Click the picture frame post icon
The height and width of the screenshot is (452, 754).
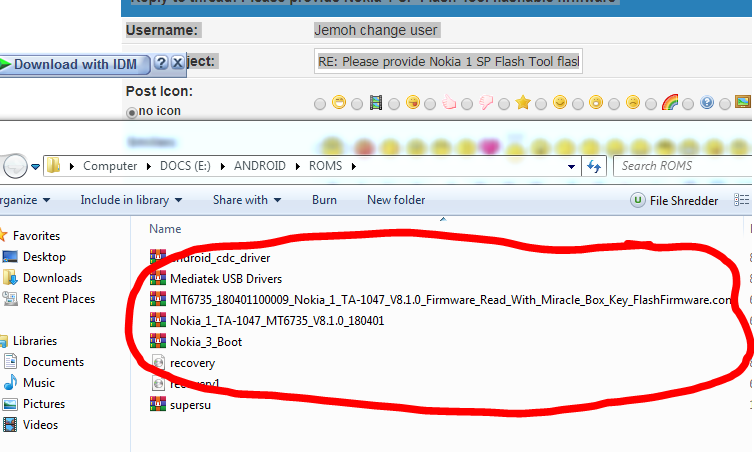tap(743, 101)
